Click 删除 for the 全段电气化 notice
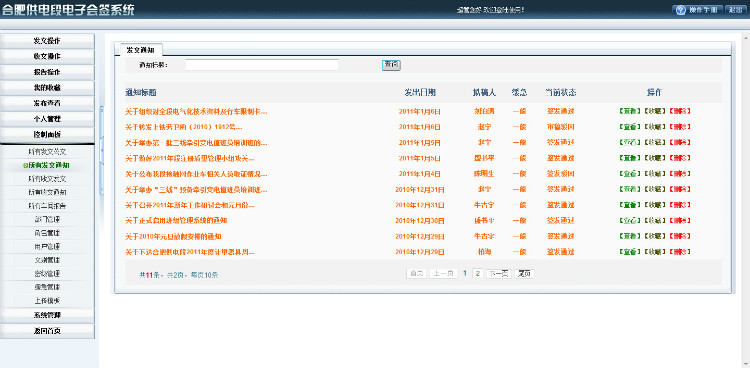Image resolution: width=750 pixels, height=376 pixels. tap(680, 111)
